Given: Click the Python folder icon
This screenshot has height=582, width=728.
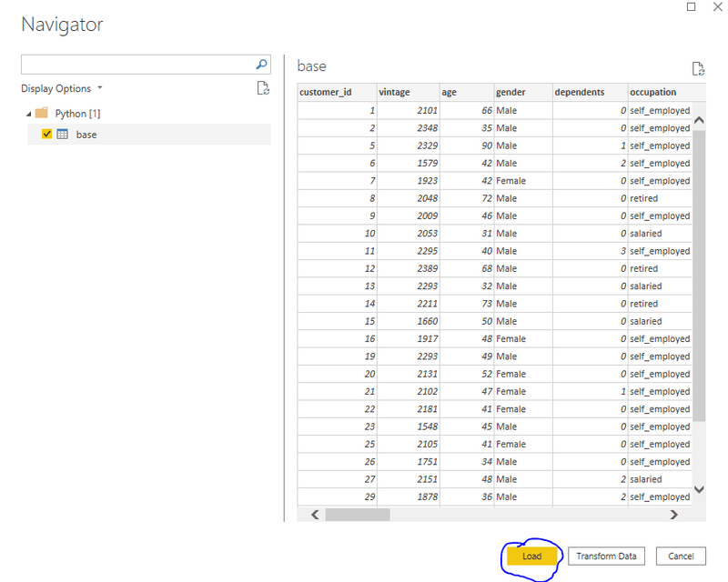Looking at the screenshot, I should pyautogui.click(x=42, y=113).
